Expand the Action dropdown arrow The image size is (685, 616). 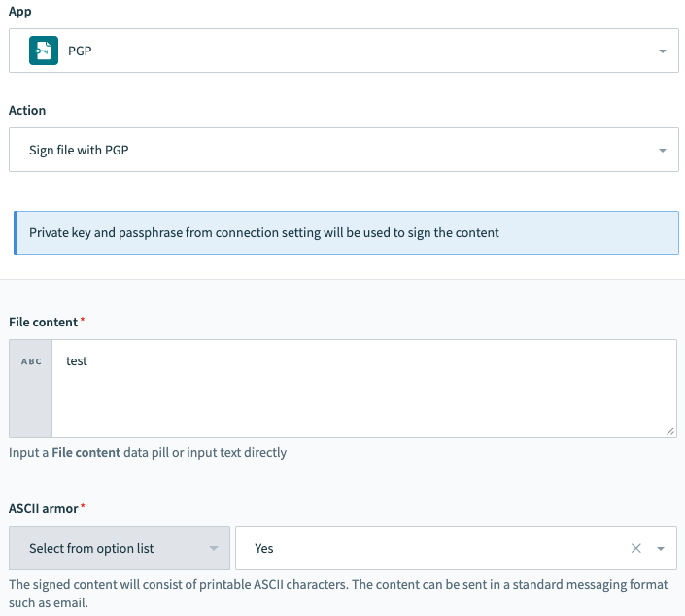point(662,151)
